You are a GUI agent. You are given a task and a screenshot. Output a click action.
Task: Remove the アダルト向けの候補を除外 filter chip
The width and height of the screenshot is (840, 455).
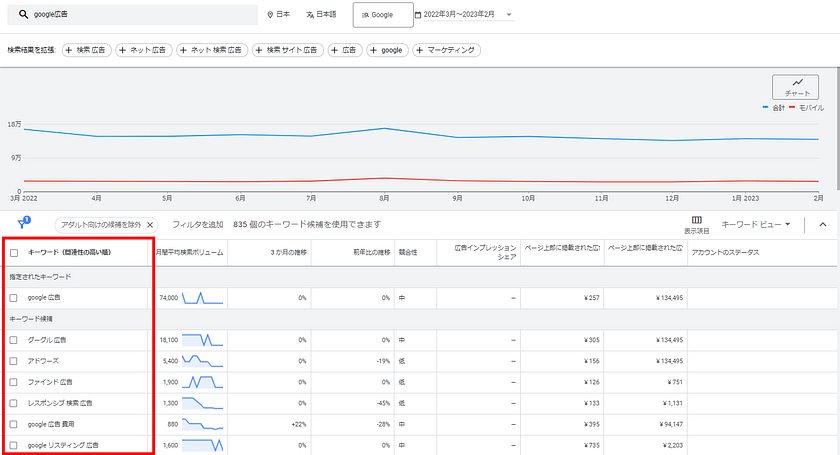click(149, 225)
